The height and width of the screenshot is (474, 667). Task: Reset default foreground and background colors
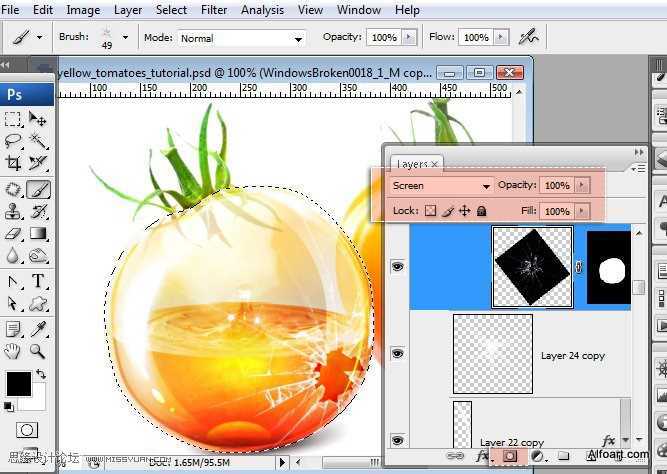[8, 407]
